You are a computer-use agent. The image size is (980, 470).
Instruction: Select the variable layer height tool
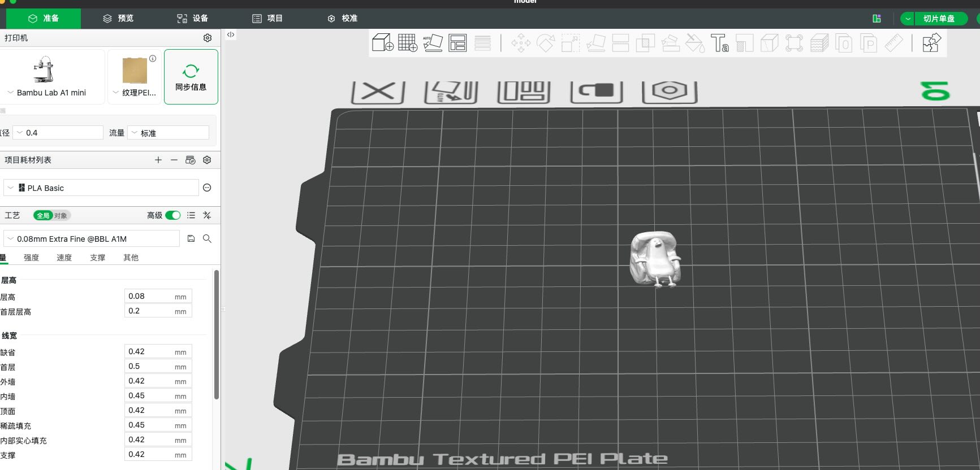pos(482,43)
